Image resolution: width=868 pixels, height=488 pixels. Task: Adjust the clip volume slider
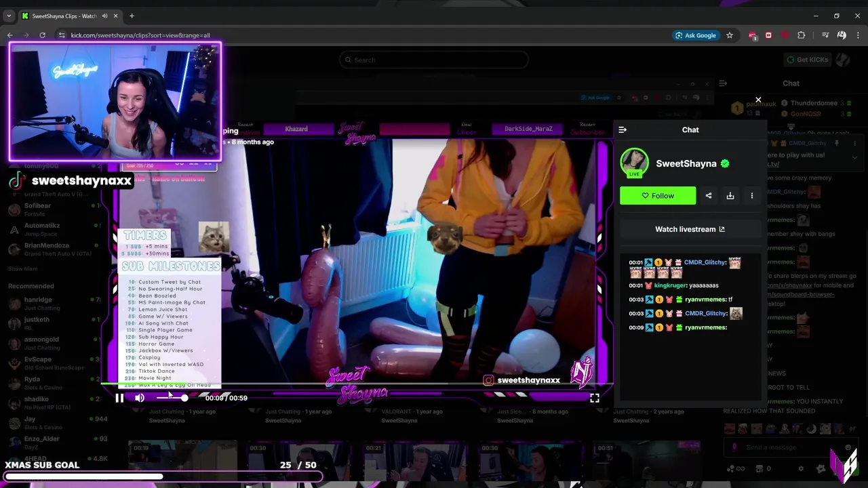[170, 399]
